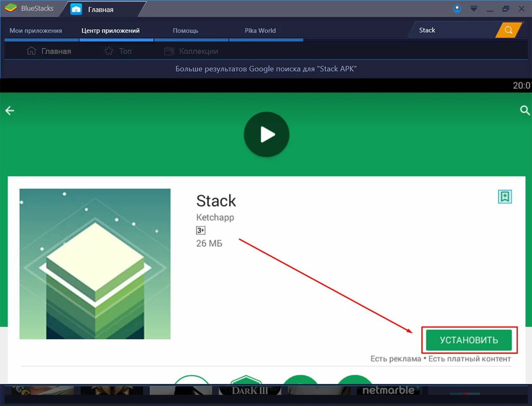Click the BlueStacks logo icon
Screen dimensions: 532x406
pos(10,8)
